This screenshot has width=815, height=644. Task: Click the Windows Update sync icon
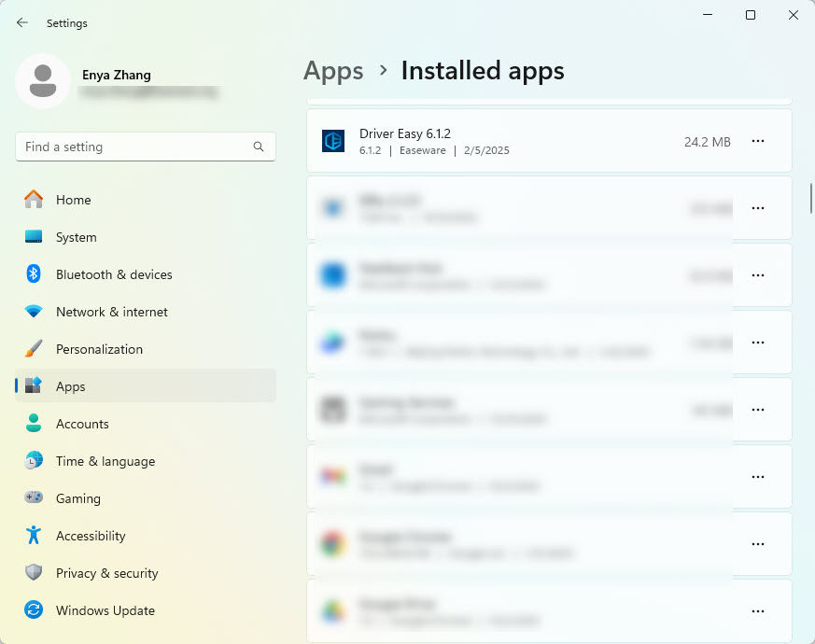click(x=34, y=610)
